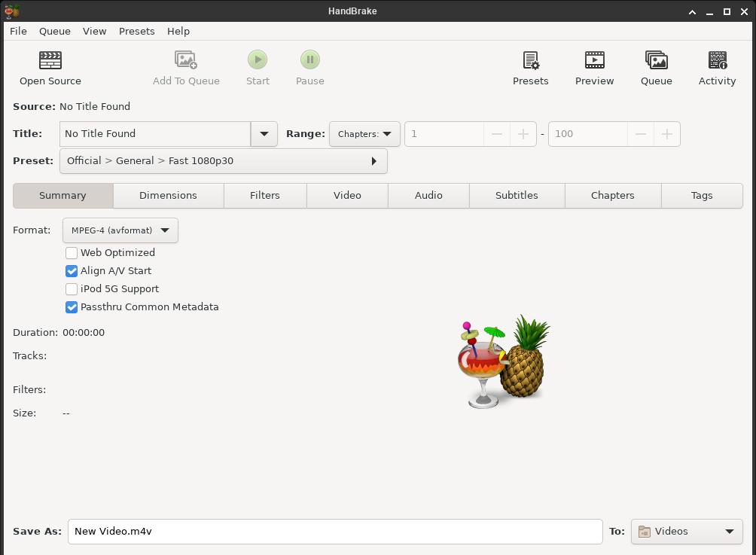756x555 pixels.
Task: Open the Videos destination folder dropdown
Action: [x=687, y=532]
